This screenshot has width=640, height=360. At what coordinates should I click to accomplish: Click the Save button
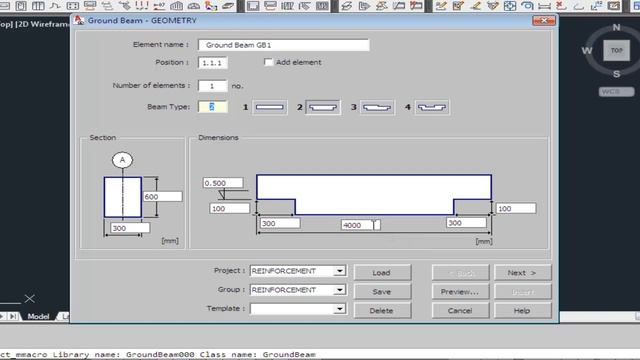pyautogui.click(x=382, y=291)
